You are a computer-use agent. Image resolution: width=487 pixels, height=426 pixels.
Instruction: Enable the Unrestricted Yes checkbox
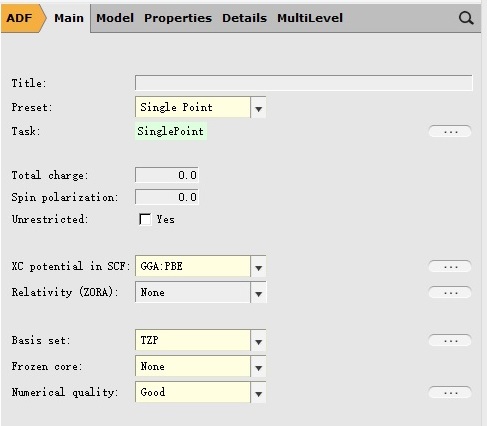click(x=145, y=219)
